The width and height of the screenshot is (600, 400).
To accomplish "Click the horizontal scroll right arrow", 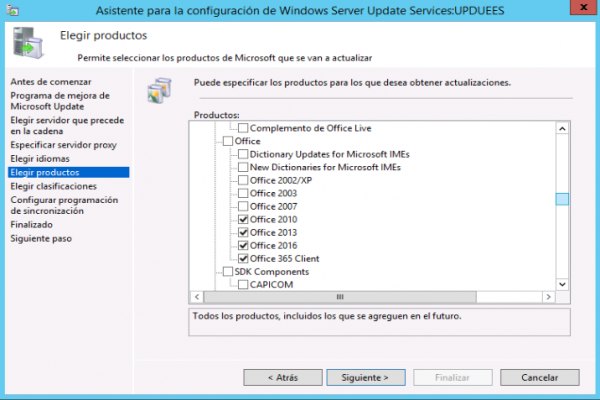I will click(x=548, y=297).
